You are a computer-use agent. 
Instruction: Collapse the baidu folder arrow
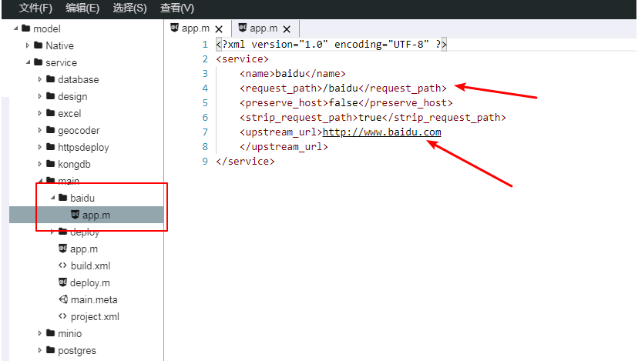click(x=52, y=198)
